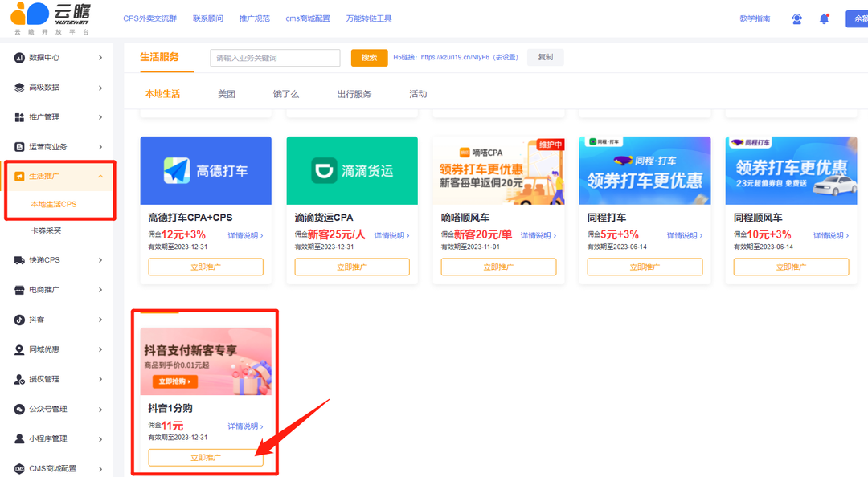Open 联系顾问 top link
The height and width of the screenshot is (477, 868).
point(208,18)
